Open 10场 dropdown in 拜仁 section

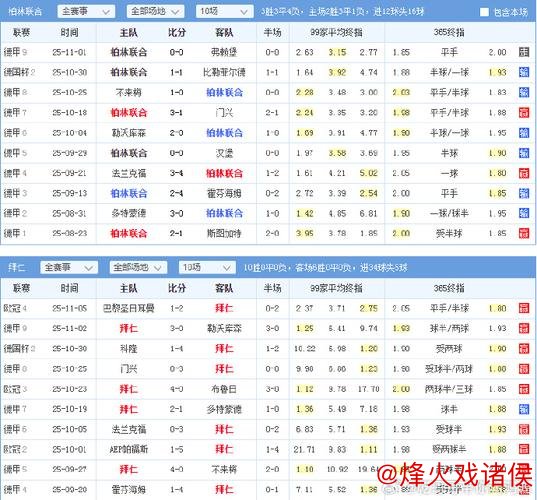(x=207, y=267)
